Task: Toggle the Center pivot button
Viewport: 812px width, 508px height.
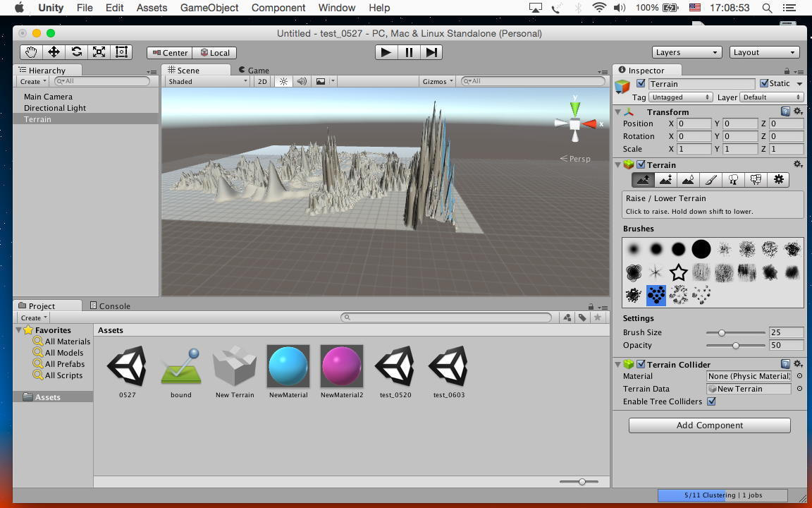Action: [168, 53]
